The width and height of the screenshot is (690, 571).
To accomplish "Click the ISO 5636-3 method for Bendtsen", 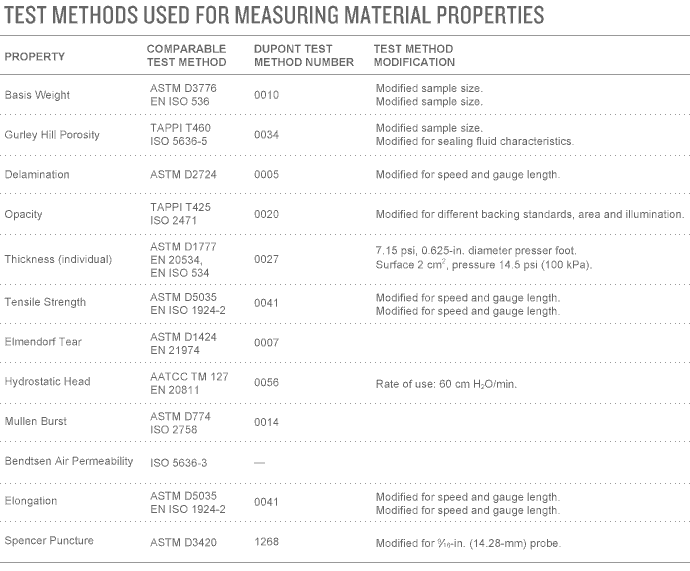I will [178, 462].
